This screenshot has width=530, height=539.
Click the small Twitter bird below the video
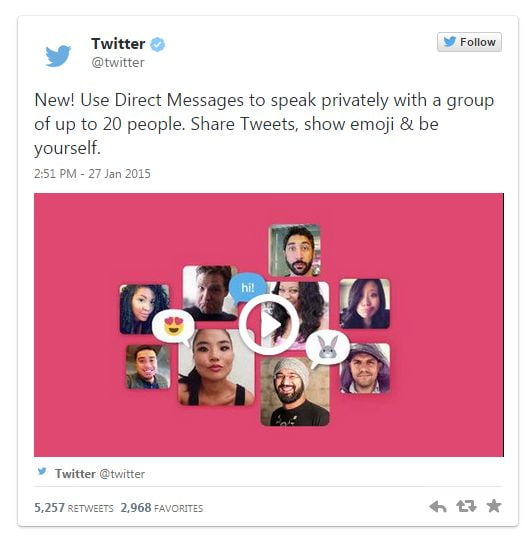(x=42, y=471)
